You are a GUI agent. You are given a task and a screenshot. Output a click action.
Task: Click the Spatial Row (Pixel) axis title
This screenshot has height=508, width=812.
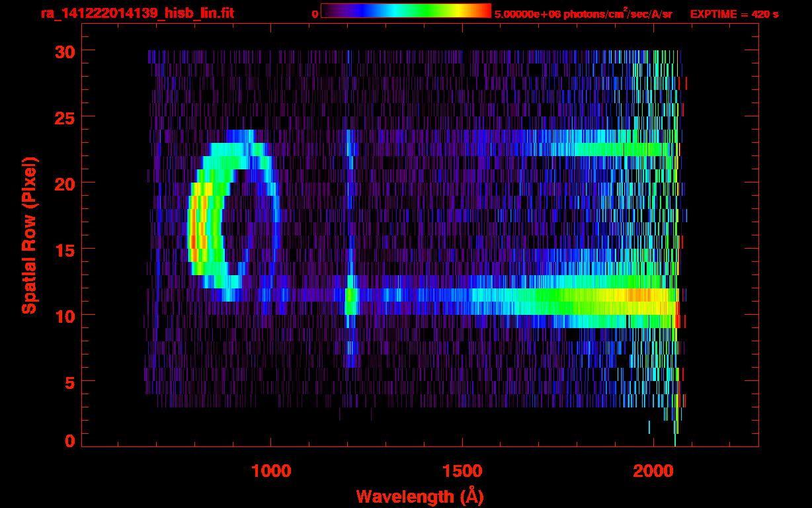click(29, 235)
